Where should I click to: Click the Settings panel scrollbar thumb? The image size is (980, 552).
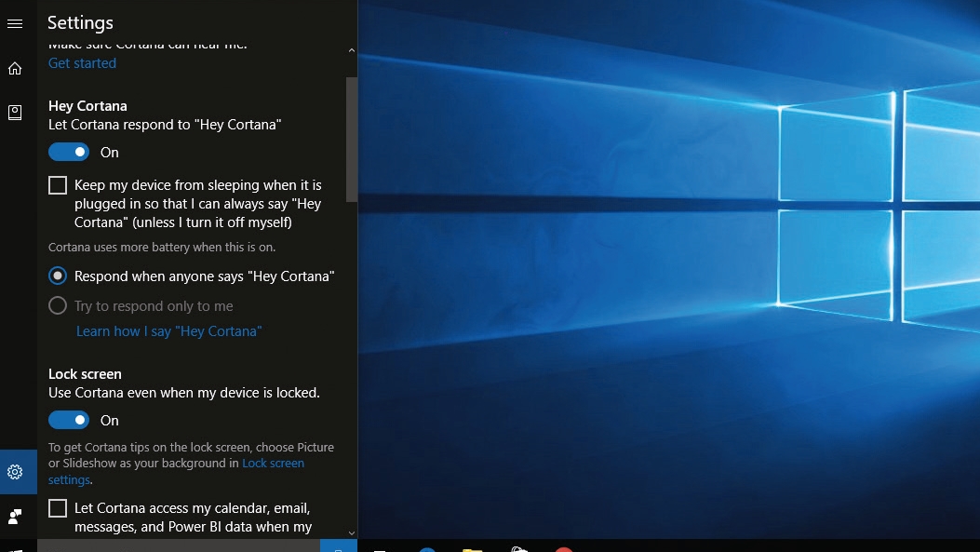click(352, 140)
